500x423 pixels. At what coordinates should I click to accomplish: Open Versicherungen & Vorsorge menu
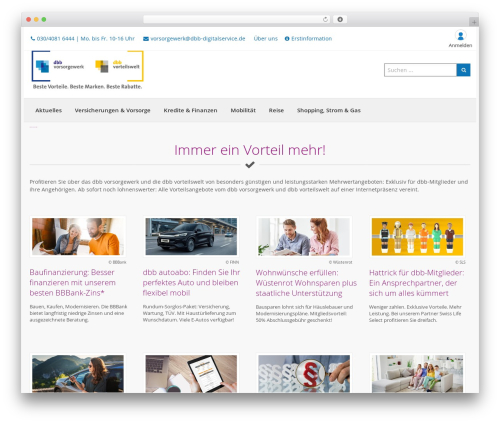click(112, 110)
